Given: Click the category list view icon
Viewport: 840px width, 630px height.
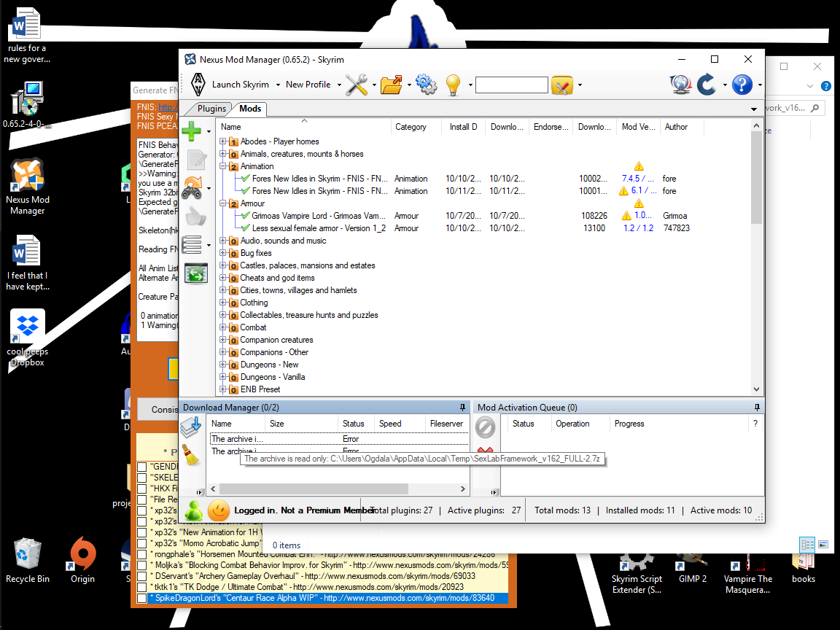Looking at the screenshot, I should click(192, 245).
